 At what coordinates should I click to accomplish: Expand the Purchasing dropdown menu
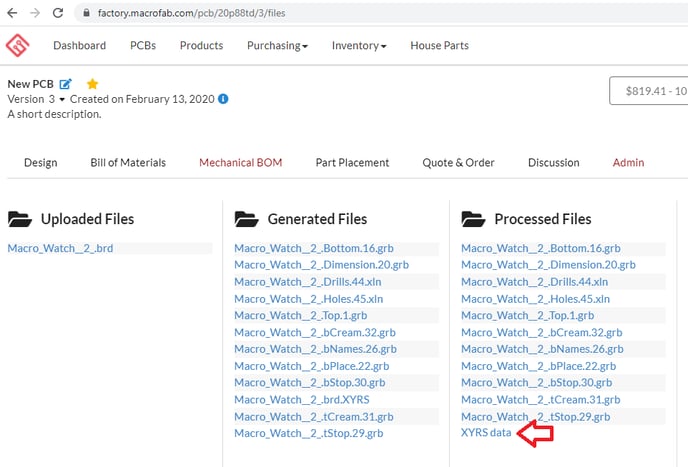(x=277, y=46)
